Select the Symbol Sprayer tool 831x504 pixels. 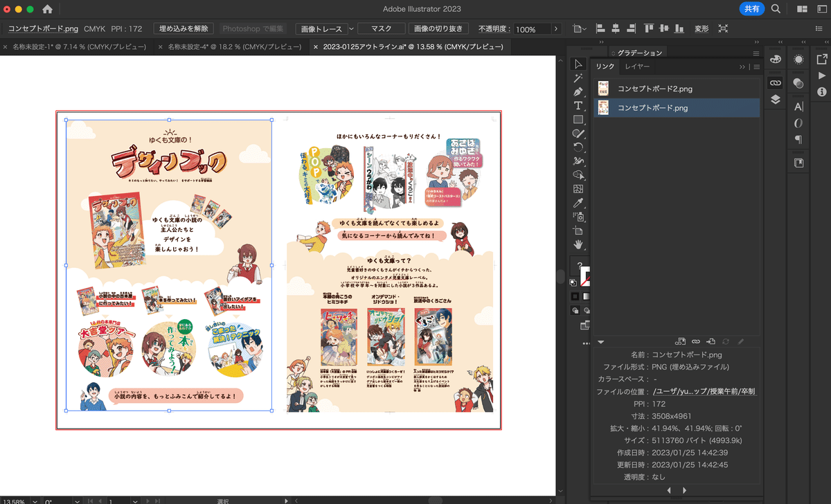pos(578,217)
